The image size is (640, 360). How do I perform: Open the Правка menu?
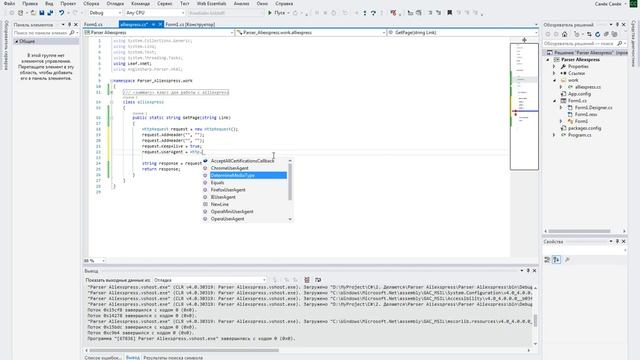[30, 4]
